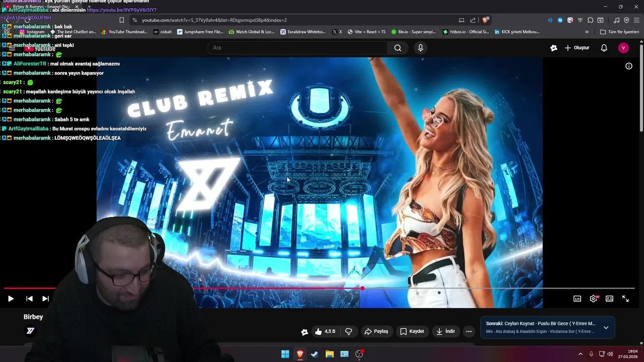Open OBS Studio taskbar icon
This screenshot has height=362, width=644.
[359, 354]
